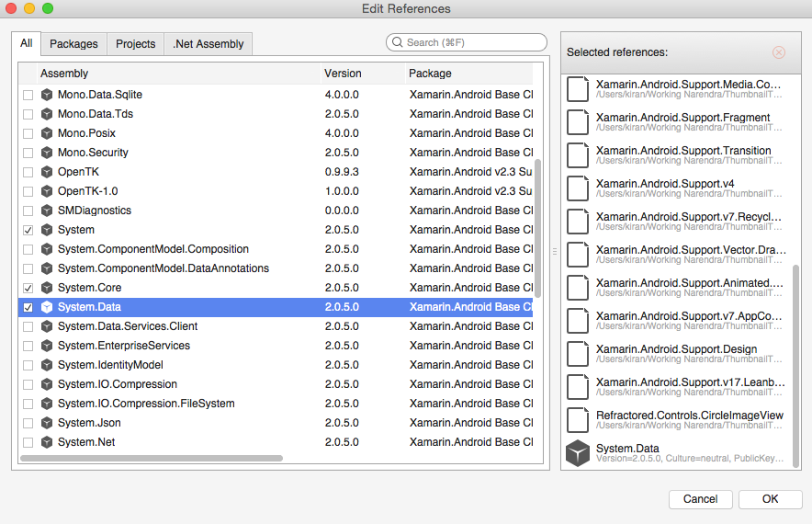Select the Xamarin.Android.Support.v7.AppCo… reference
812x524 pixels.
(x=677, y=320)
